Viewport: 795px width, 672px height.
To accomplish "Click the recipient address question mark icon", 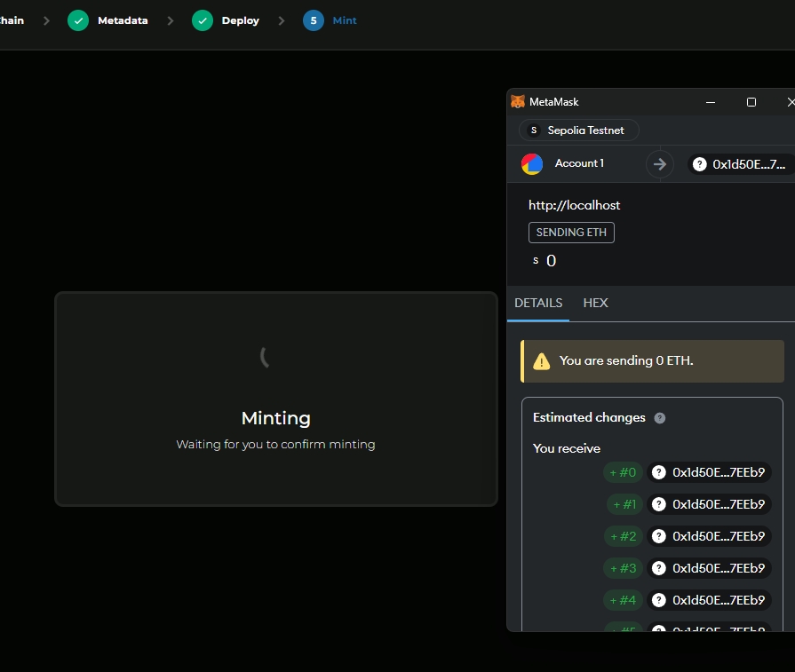I will 700,164.
